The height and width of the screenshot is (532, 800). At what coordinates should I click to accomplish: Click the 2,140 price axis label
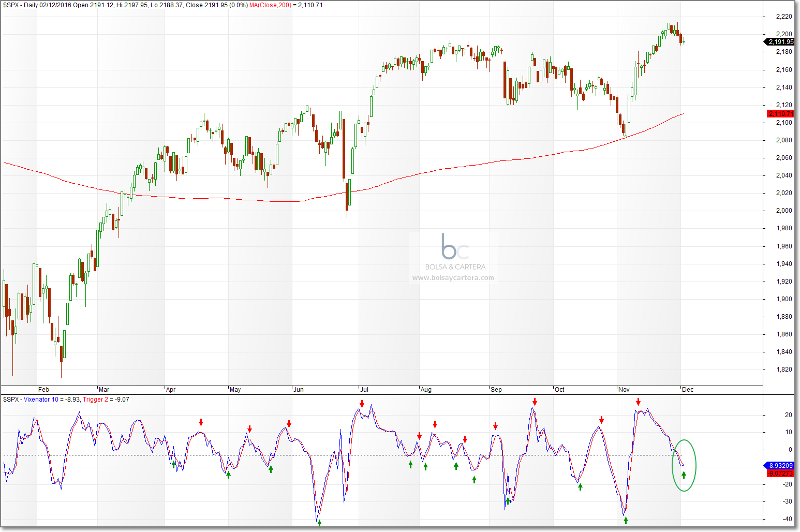click(x=784, y=87)
